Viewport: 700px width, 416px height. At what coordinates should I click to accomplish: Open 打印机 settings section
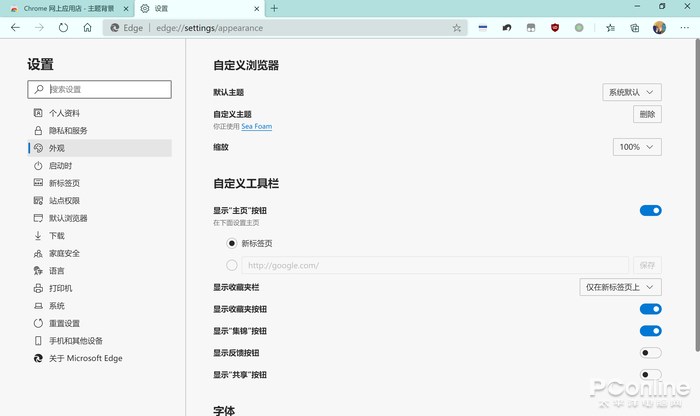tap(100, 288)
